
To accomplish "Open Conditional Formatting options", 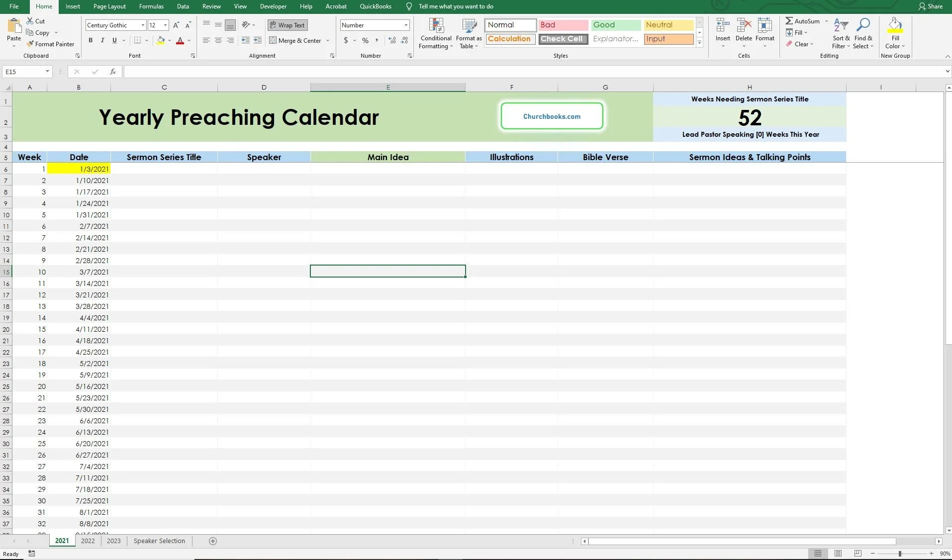I will tap(435, 34).
